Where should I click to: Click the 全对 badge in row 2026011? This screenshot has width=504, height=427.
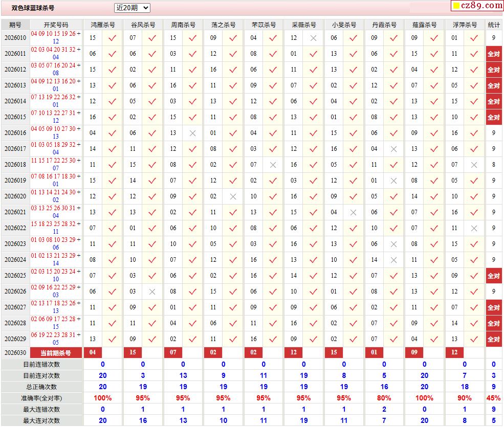tap(494, 54)
